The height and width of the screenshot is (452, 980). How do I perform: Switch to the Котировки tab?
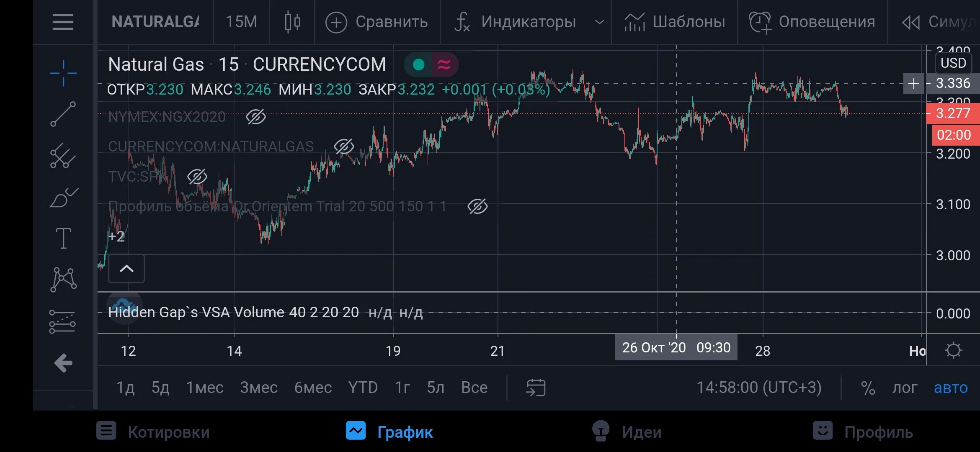pos(153,431)
